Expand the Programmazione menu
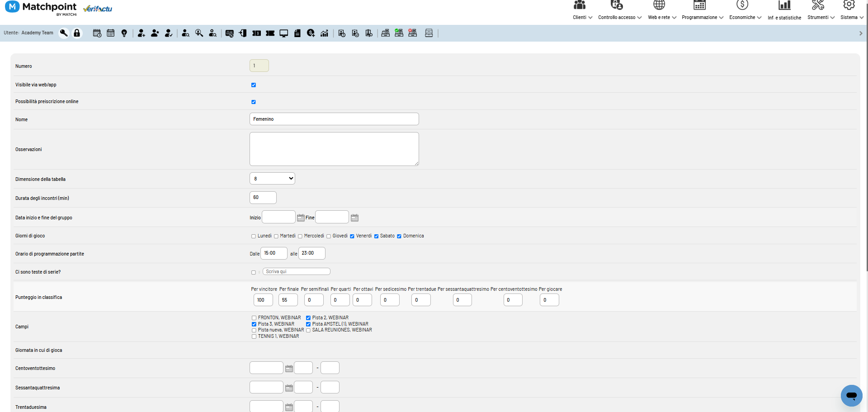 coord(703,17)
